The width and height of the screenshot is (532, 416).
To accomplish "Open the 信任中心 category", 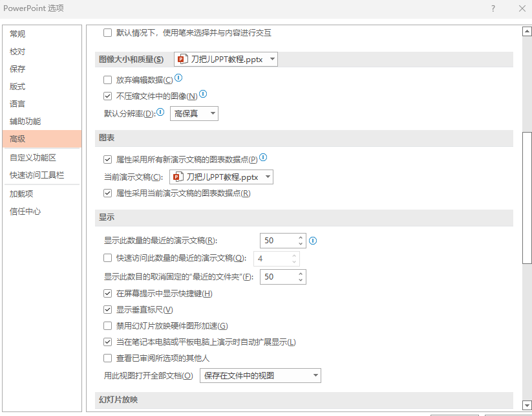I will point(42,212).
